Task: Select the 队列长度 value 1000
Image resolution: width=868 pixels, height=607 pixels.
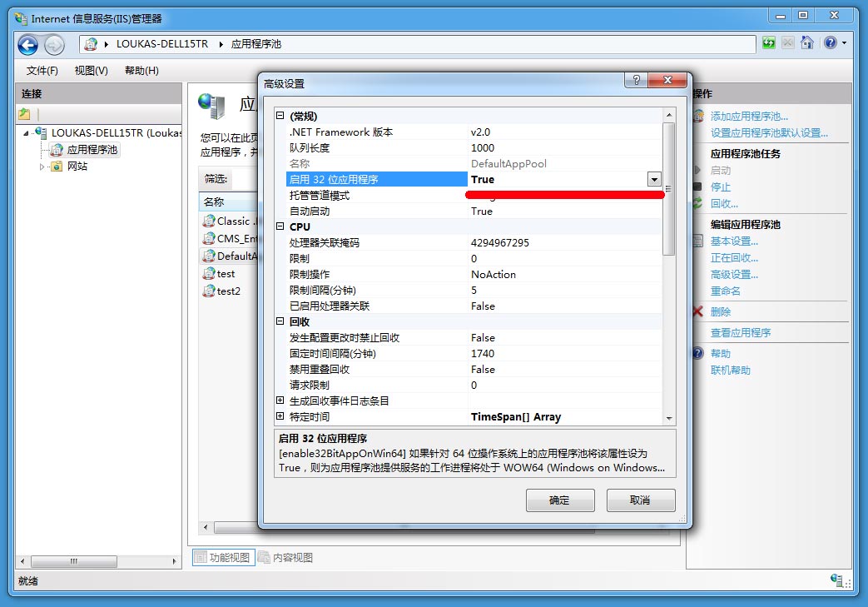Action: click(x=564, y=148)
